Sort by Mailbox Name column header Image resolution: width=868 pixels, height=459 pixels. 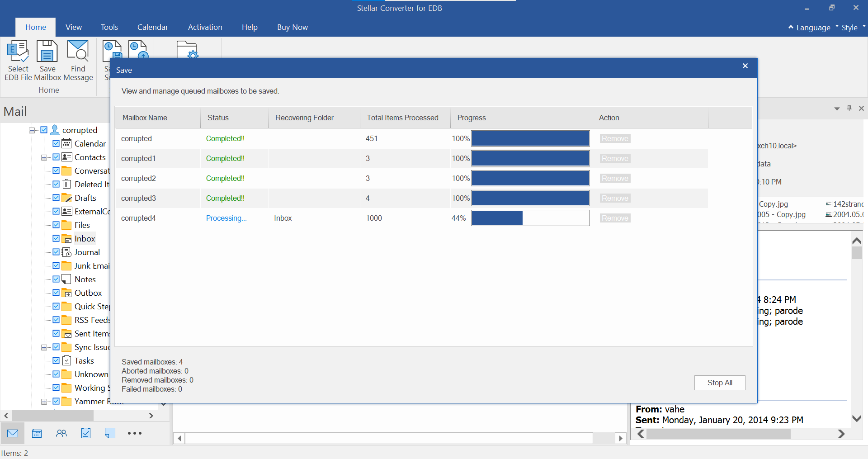[158, 118]
